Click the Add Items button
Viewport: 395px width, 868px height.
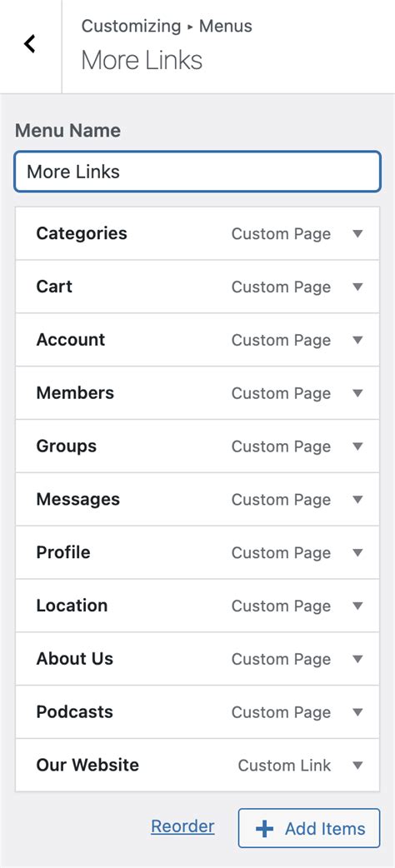pyautogui.click(x=309, y=828)
